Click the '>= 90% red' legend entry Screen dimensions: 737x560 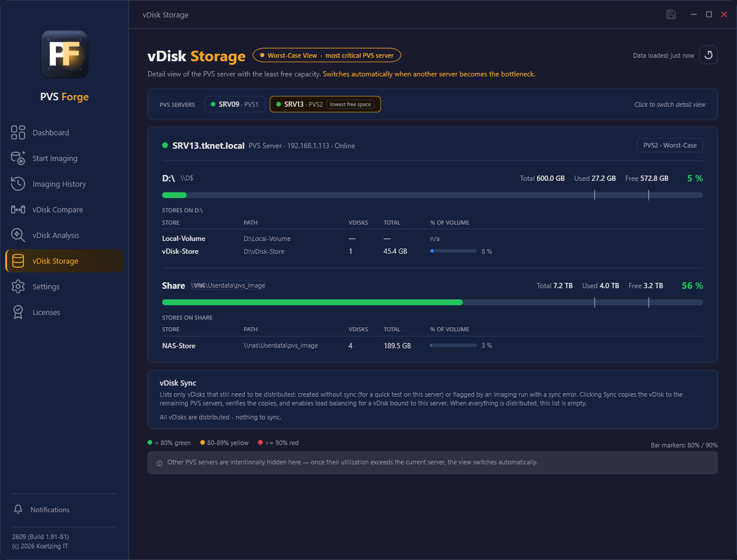278,443
